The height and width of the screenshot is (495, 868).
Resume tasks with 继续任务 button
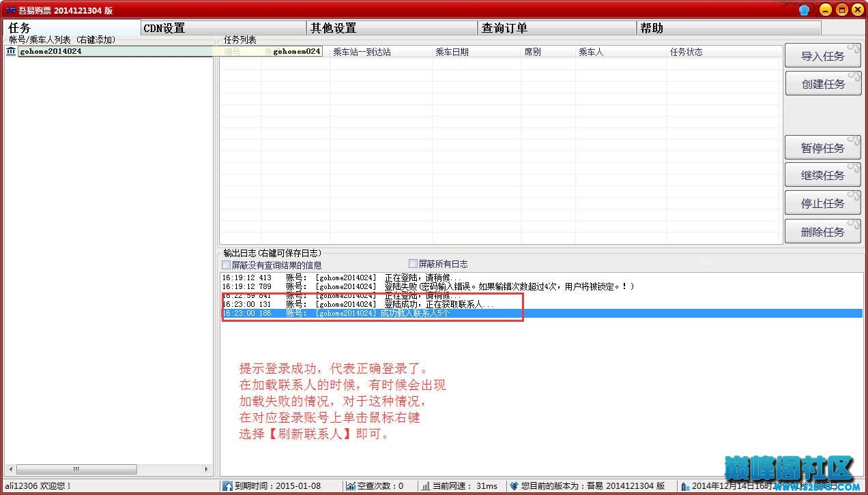point(823,175)
